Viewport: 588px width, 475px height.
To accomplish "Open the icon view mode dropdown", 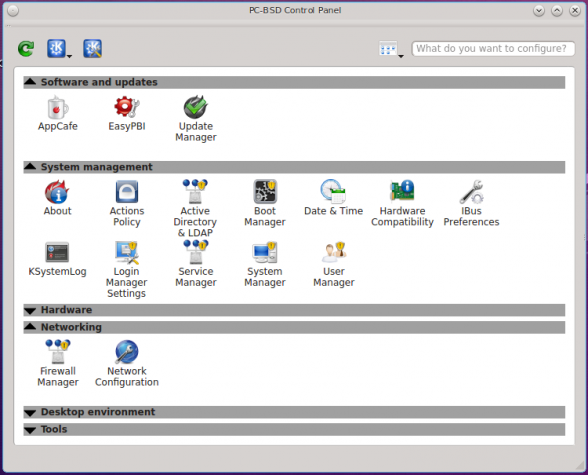I will 391,49.
